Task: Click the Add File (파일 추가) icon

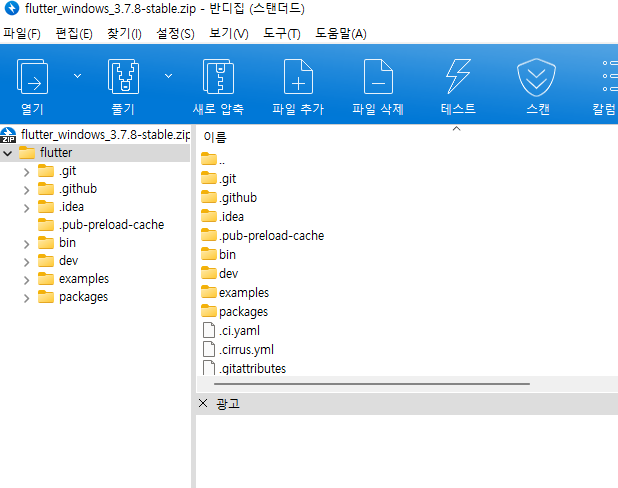Action: point(298,76)
